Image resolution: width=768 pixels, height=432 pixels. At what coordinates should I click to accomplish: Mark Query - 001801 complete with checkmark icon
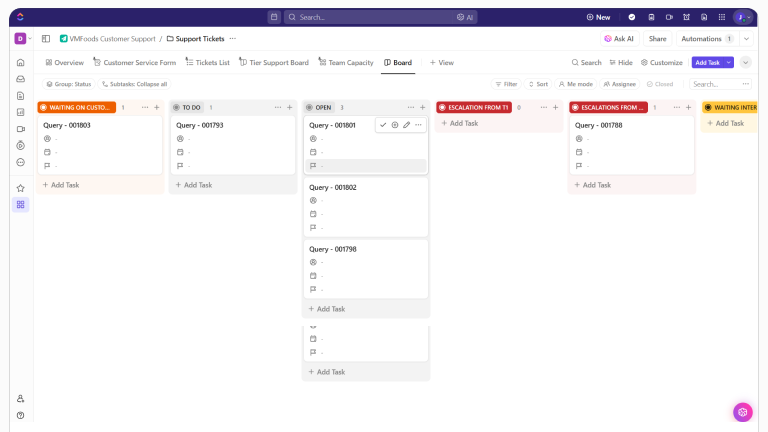point(383,125)
